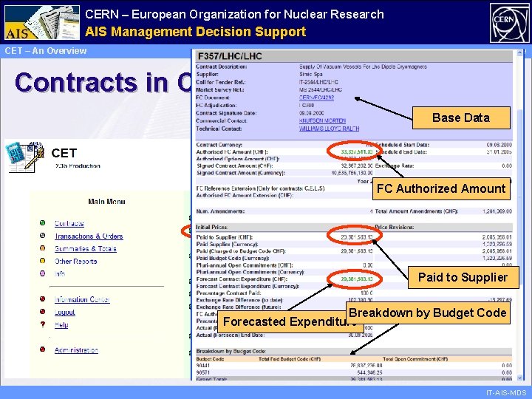
Task: Click the Authorised FC Amount value
Action: tap(357, 151)
